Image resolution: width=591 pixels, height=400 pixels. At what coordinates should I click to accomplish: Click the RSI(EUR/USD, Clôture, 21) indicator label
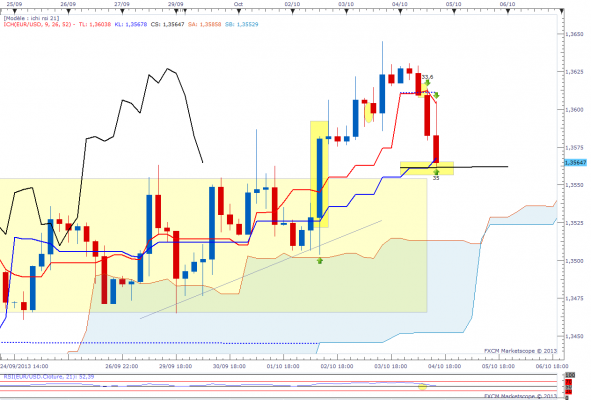coord(49,377)
